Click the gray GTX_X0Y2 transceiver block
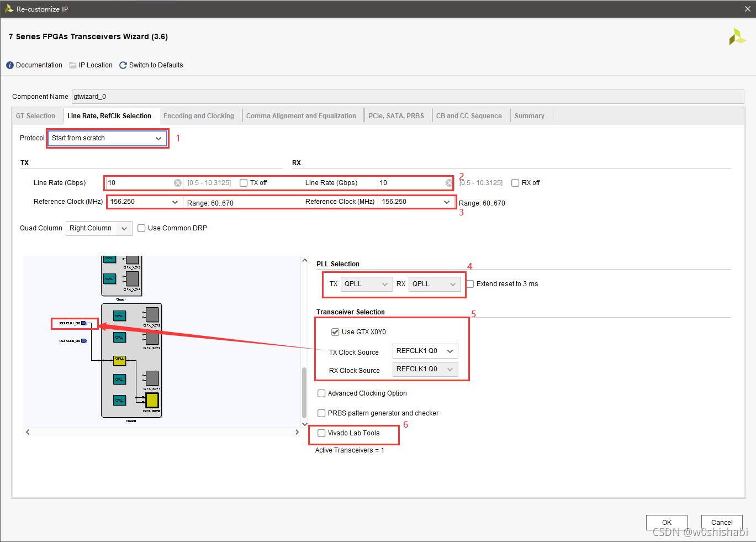 (x=152, y=337)
